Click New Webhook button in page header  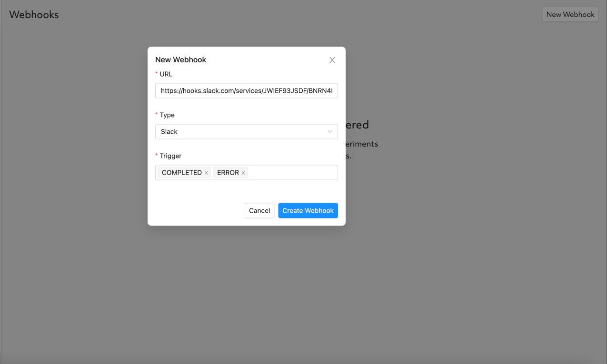click(570, 14)
